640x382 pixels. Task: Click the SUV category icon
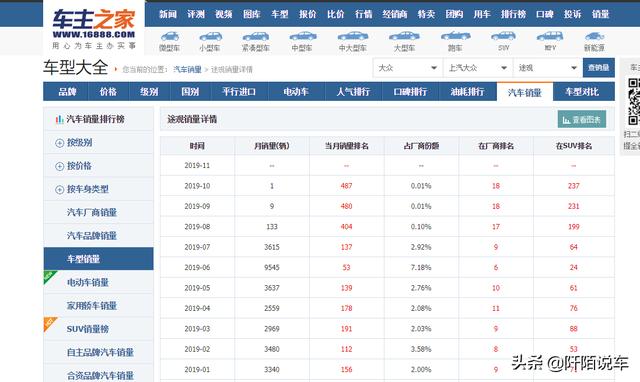(503, 36)
